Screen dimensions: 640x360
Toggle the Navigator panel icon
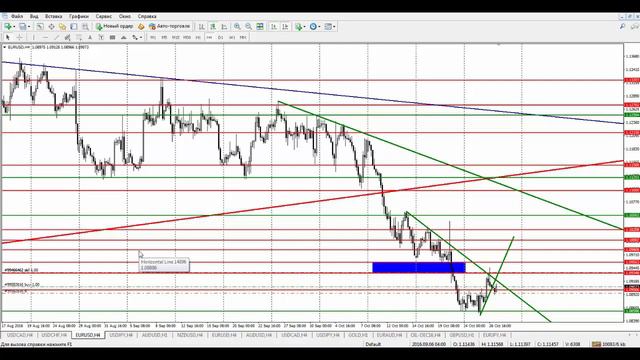(x=62, y=27)
